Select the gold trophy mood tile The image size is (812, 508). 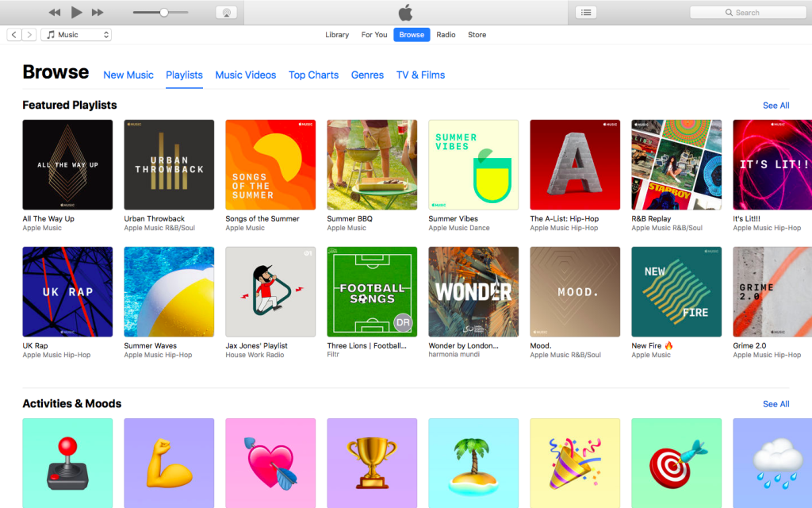point(372,463)
